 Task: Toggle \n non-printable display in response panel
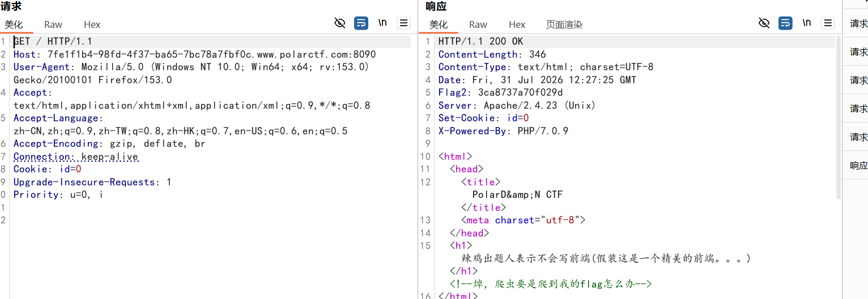[807, 23]
